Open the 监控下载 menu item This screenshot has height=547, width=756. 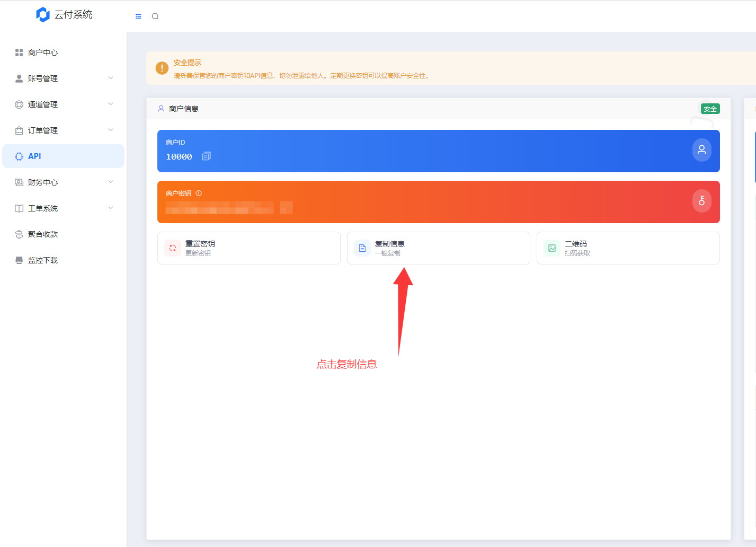point(64,260)
